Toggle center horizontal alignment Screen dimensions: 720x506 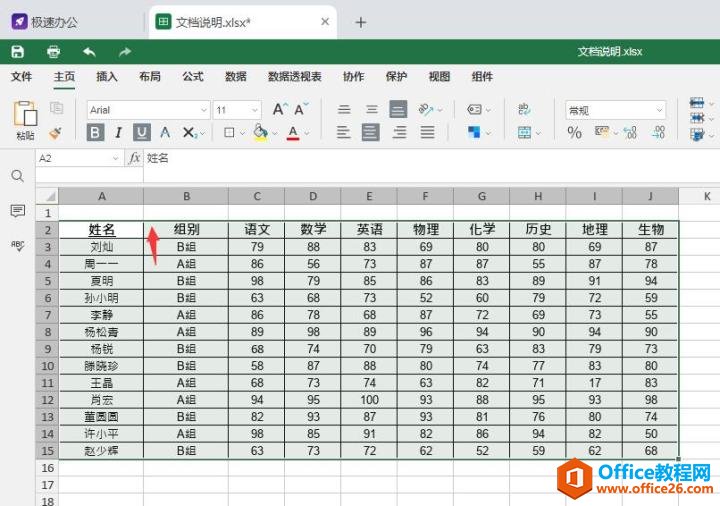point(371,132)
